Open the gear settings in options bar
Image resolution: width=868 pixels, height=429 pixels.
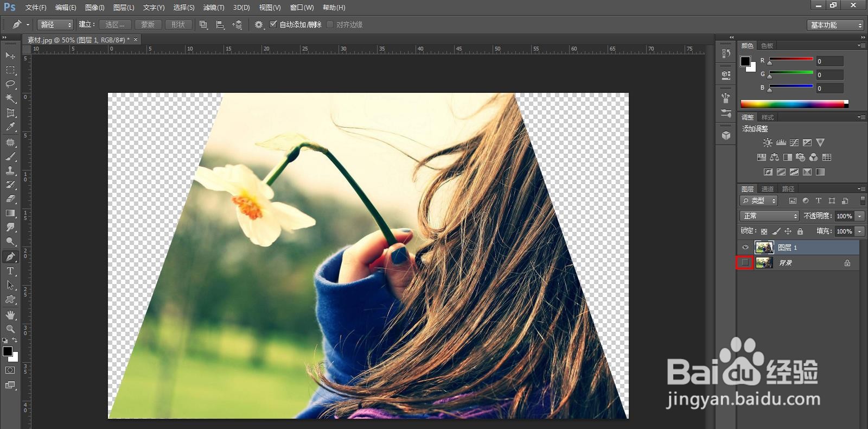click(259, 24)
